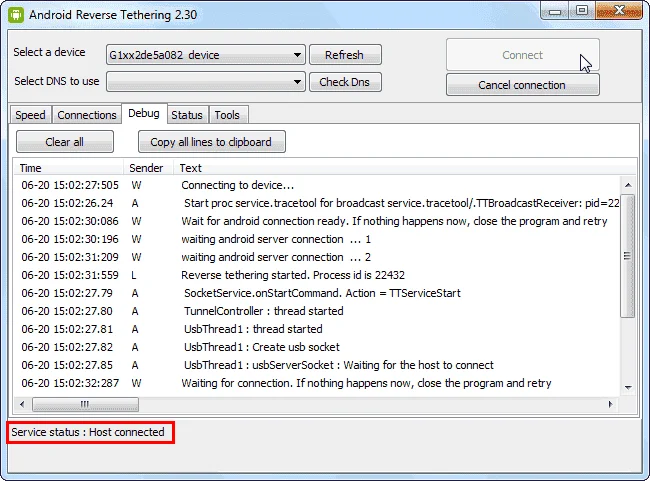Viewport: 650px width, 481px height.
Task: Select 'waiting android server connection ... 2' row
Action: pyautogui.click(x=317, y=257)
